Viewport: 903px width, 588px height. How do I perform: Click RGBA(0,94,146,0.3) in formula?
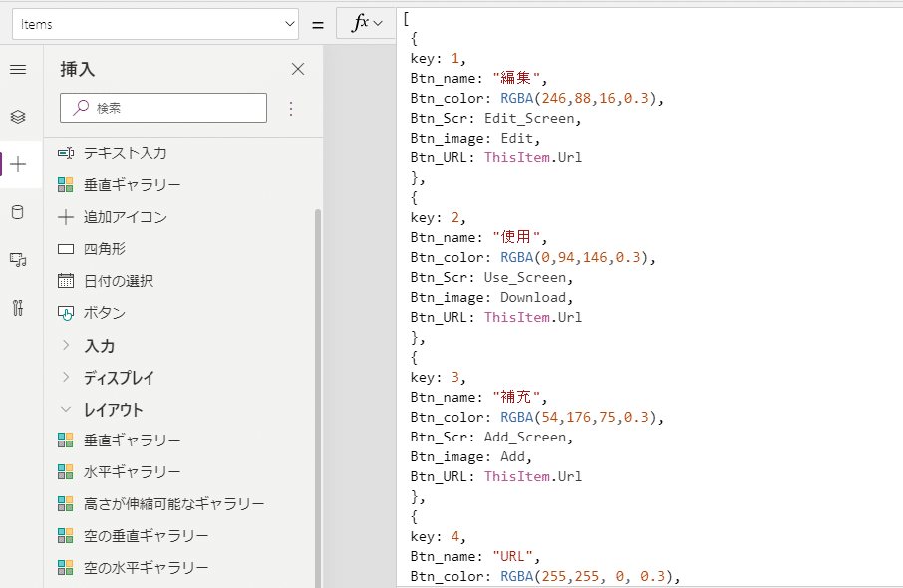coord(574,257)
